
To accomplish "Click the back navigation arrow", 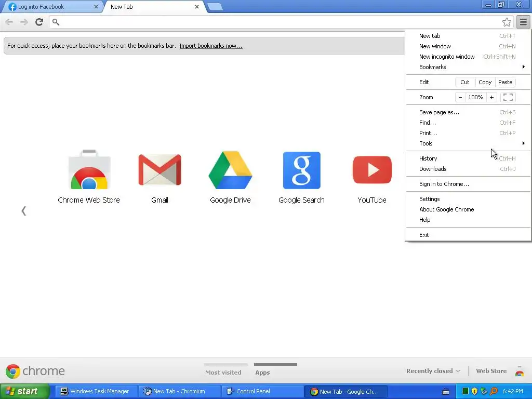I will (x=9, y=22).
